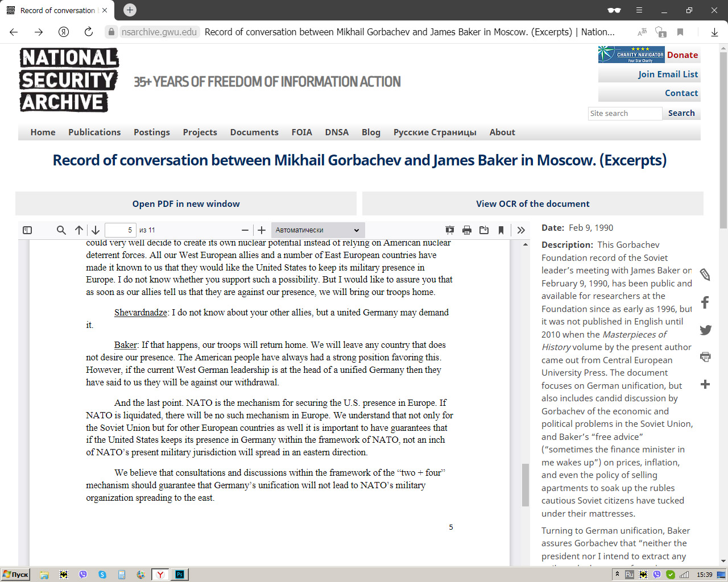The image size is (728, 582).
Task: Expand PDF viewer tools chevron menu
Action: click(521, 230)
